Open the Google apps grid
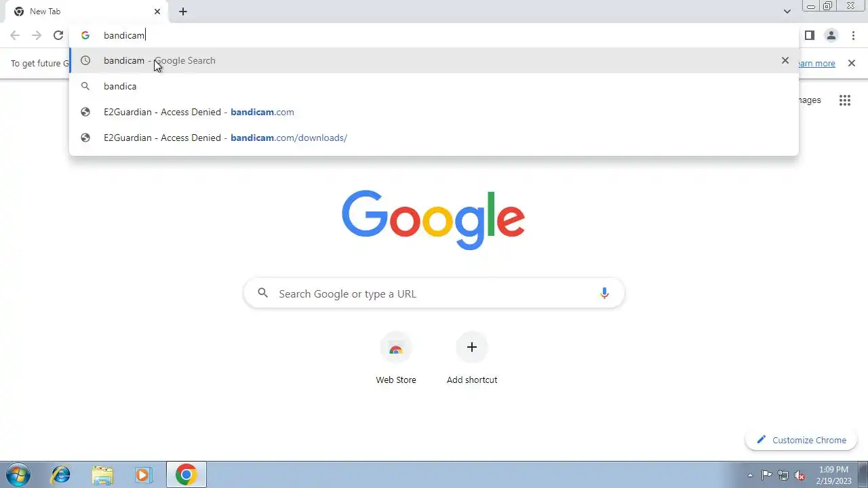 coord(845,100)
